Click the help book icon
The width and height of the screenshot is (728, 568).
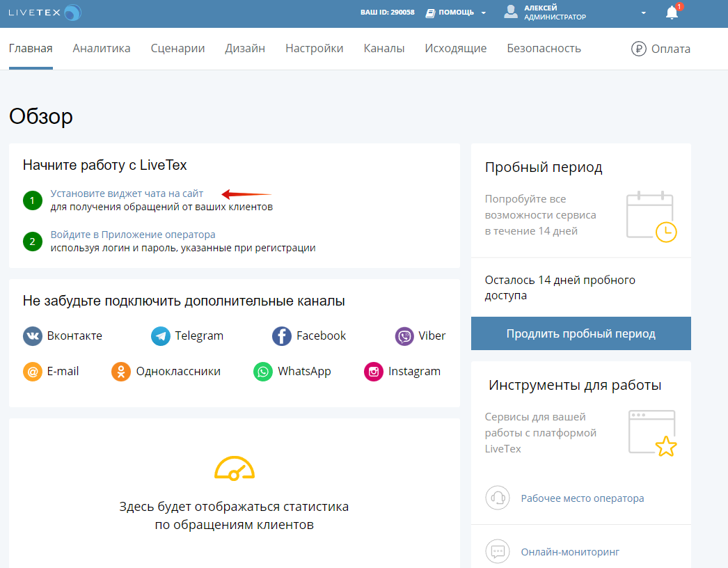(x=430, y=13)
